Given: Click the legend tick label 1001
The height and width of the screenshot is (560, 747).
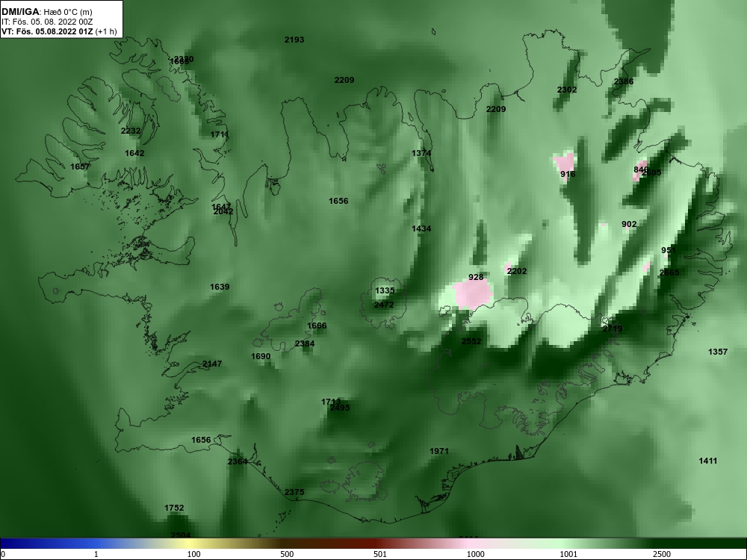Looking at the screenshot, I should coord(568,554).
